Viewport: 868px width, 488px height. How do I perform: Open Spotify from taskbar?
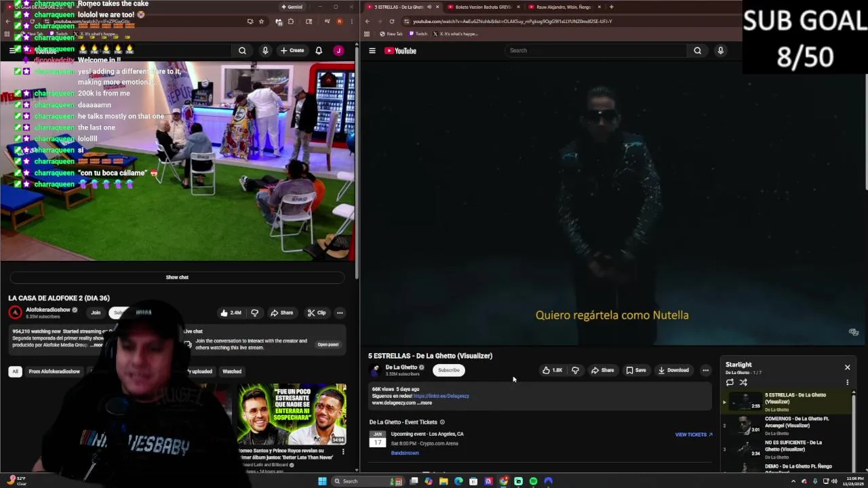point(533,481)
